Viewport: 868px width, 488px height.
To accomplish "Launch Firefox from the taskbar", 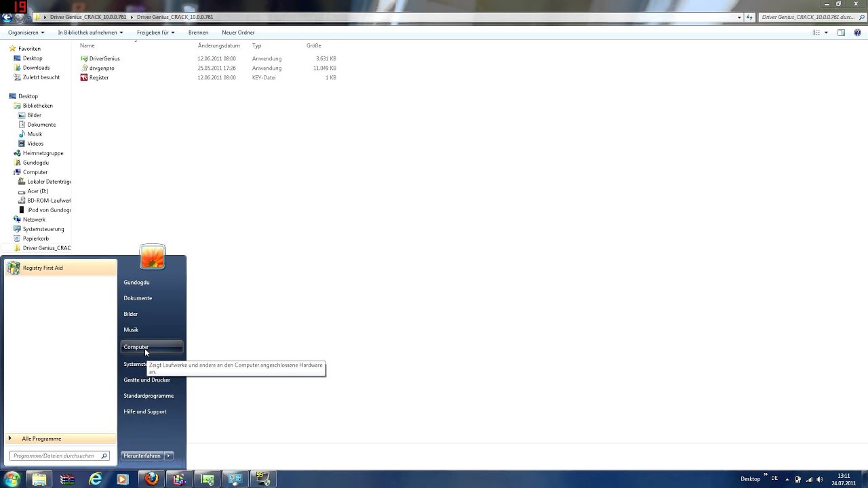I will tap(151, 479).
